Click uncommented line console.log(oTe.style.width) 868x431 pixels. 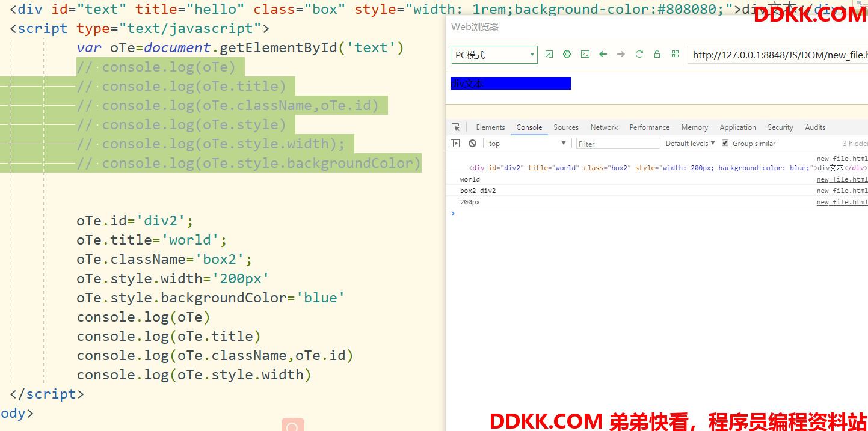click(x=194, y=374)
